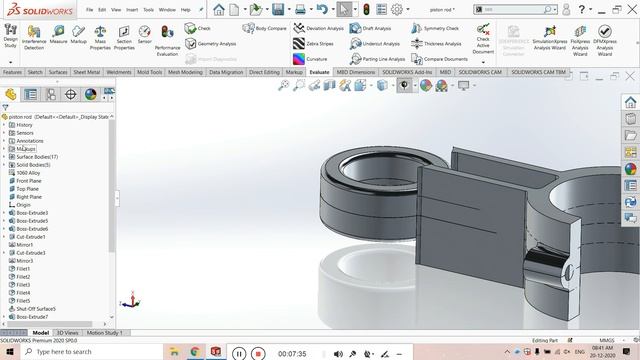640x360 pixels.
Task: Switch to the Sketch tab
Action: pyautogui.click(x=35, y=72)
